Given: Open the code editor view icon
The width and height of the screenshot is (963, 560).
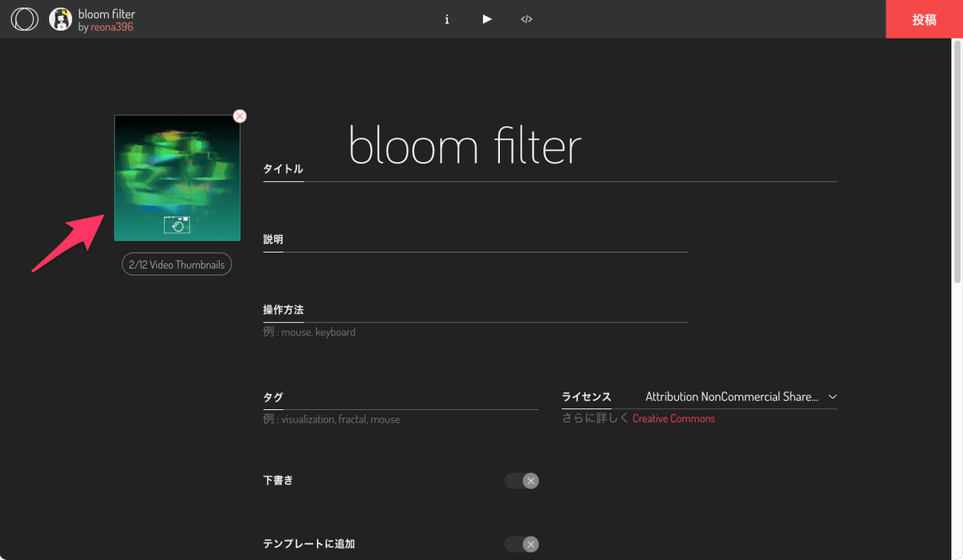Looking at the screenshot, I should point(526,18).
